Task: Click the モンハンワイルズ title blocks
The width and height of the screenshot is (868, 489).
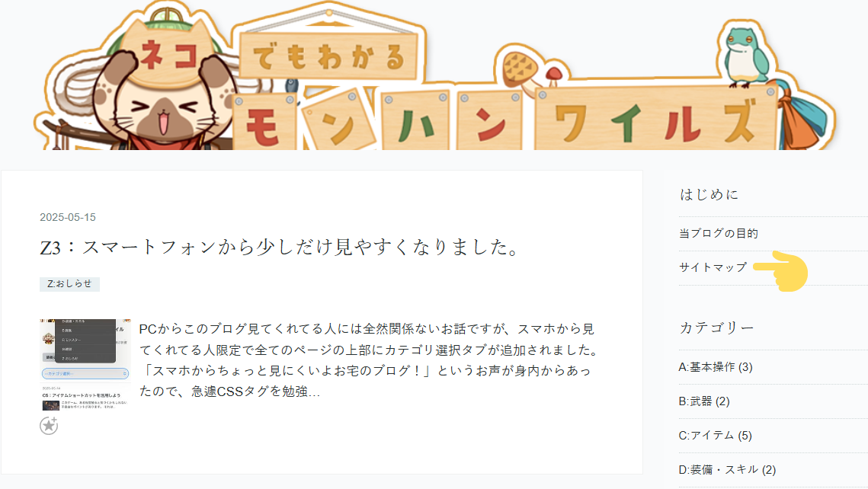Action: [504, 120]
